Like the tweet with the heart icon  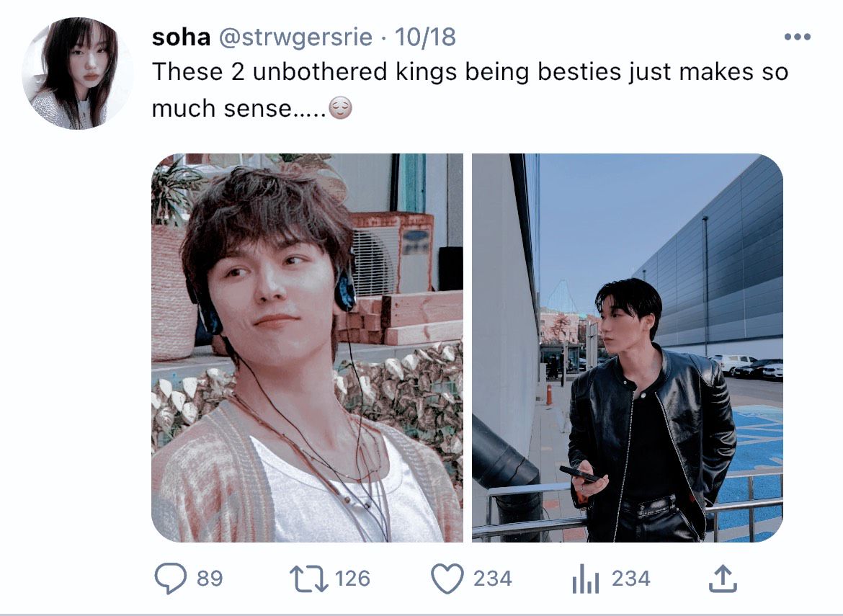tap(447, 579)
